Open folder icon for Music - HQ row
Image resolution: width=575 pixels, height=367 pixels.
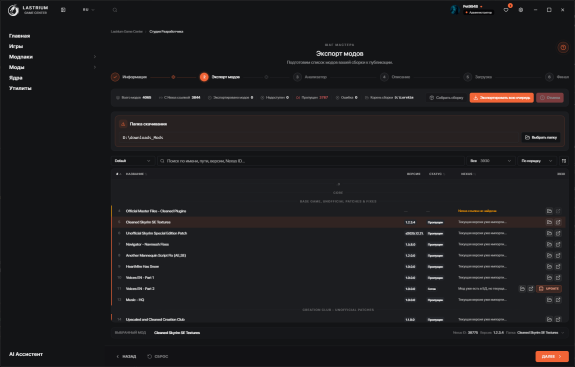click(549, 300)
